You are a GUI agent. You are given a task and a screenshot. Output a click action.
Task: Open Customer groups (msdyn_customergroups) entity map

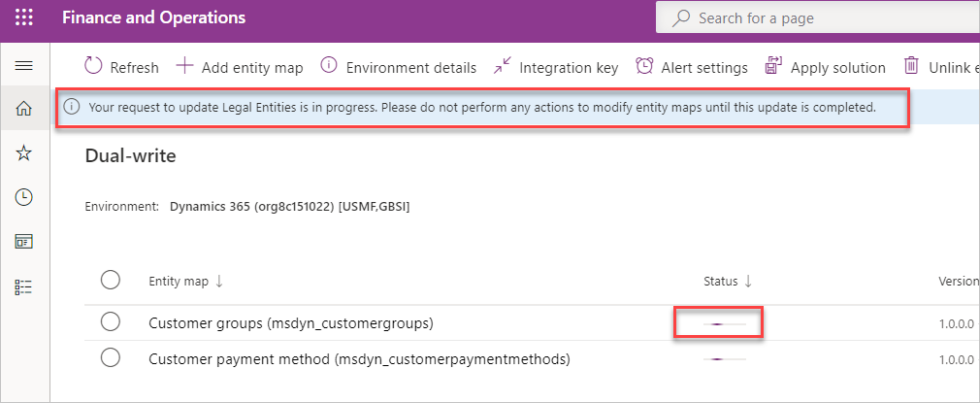(x=291, y=323)
